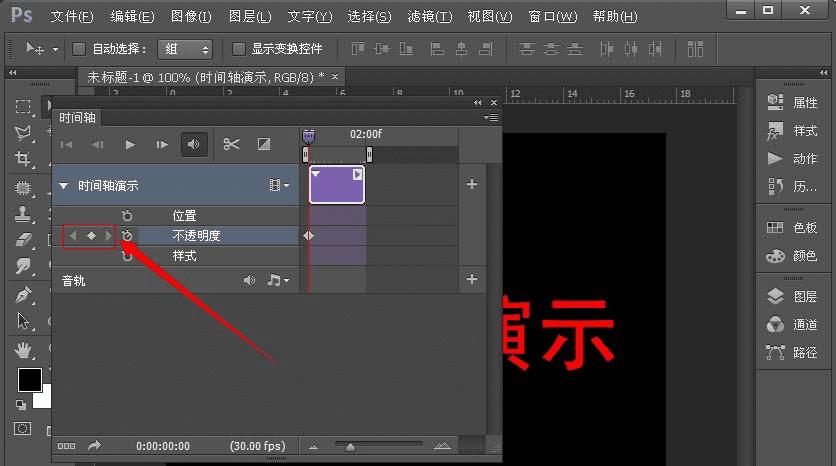Open the 通道 panel
Viewport: 836px width, 466px height.
click(793, 324)
